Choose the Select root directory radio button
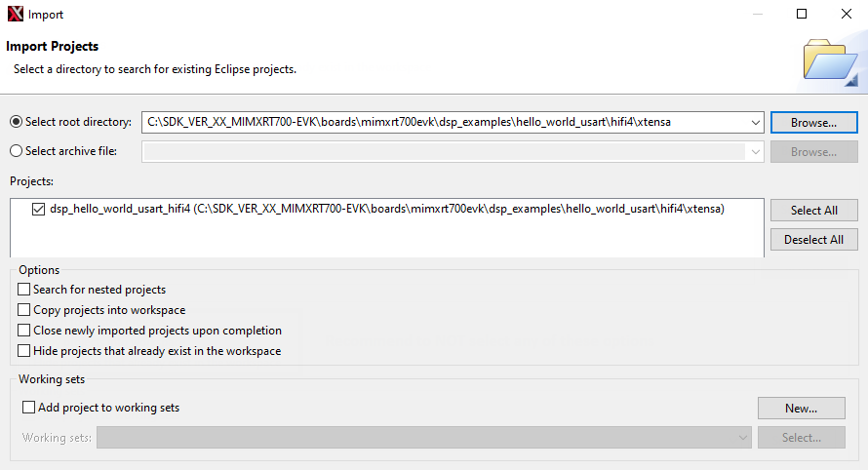This screenshot has height=470, width=868. pyautogui.click(x=16, y=122)
